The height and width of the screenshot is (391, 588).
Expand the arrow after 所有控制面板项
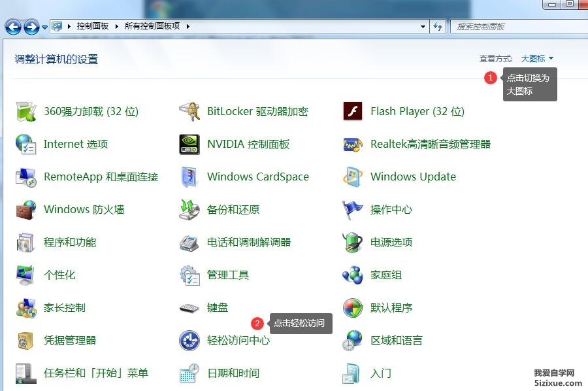[x=188, y=26]
